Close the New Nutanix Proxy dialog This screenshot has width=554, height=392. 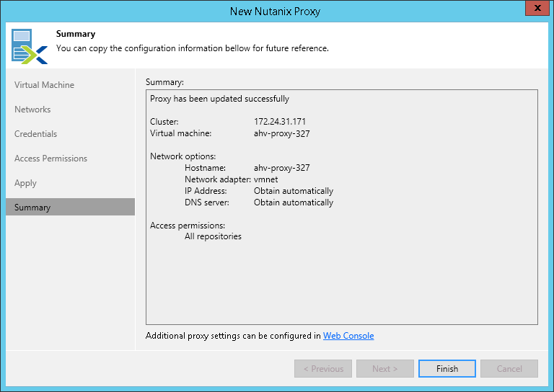pos(537,8)
